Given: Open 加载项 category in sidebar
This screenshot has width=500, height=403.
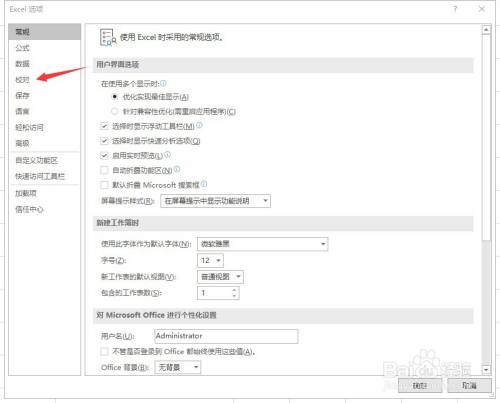Looking at the screenshot, I should pyautogui.click(x=45, y=193).
